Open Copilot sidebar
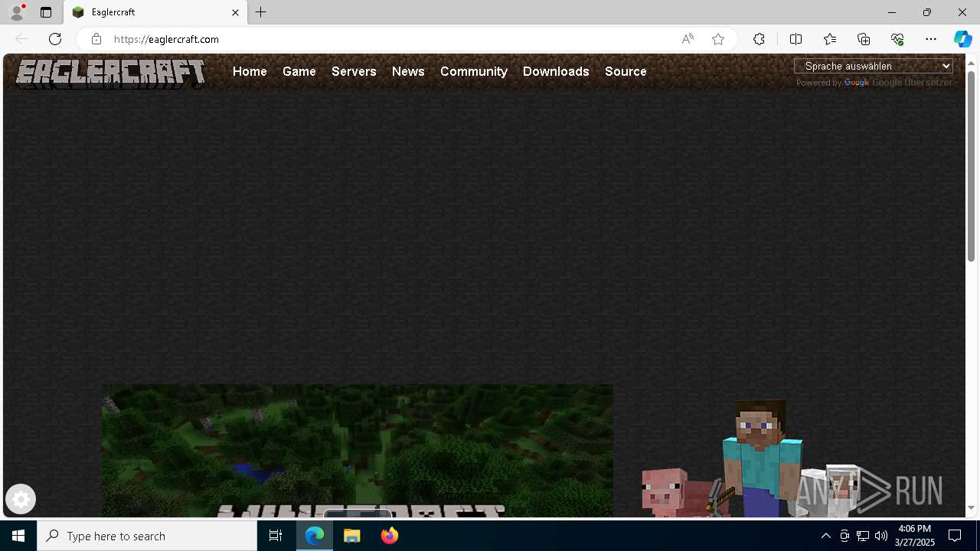This screenshot has width=980, height=551. point(962,39)
